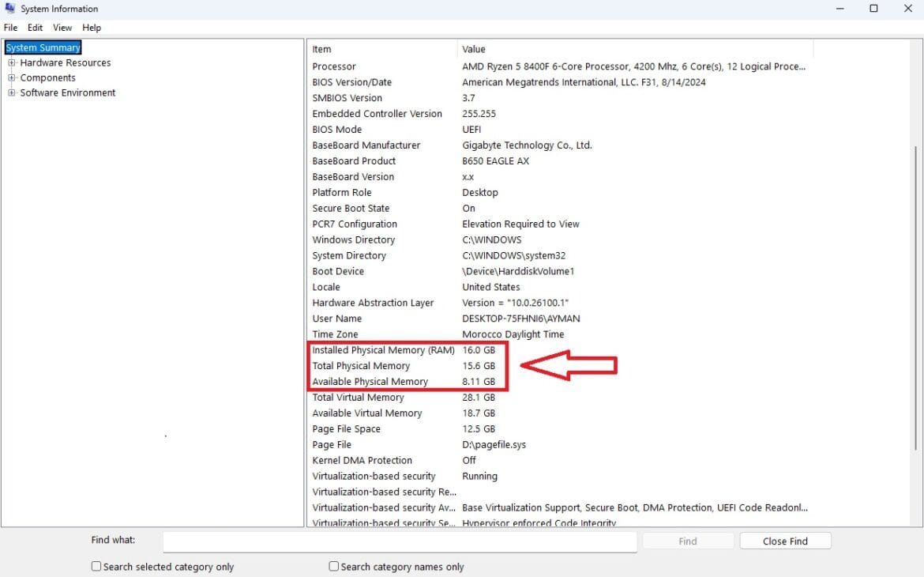Viewport: 924px width, 577px height.
Task: Select the Components tree label
Action: 47,78
